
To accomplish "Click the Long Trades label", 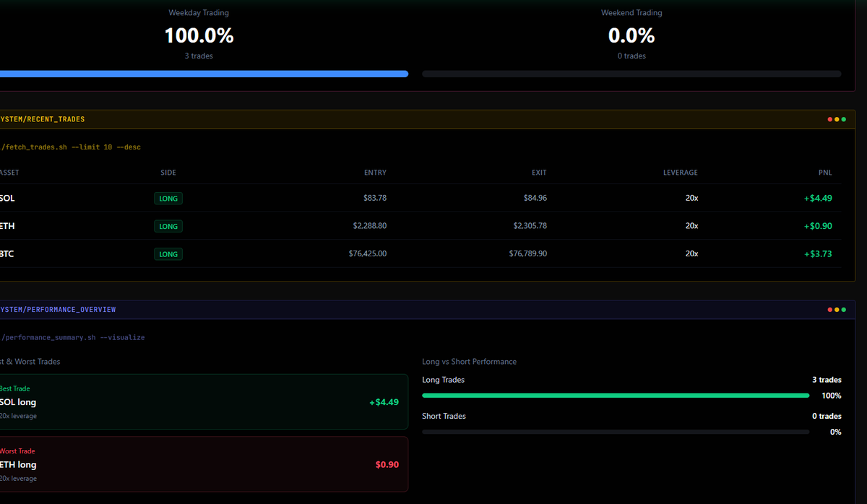I will tap(444, 380).
